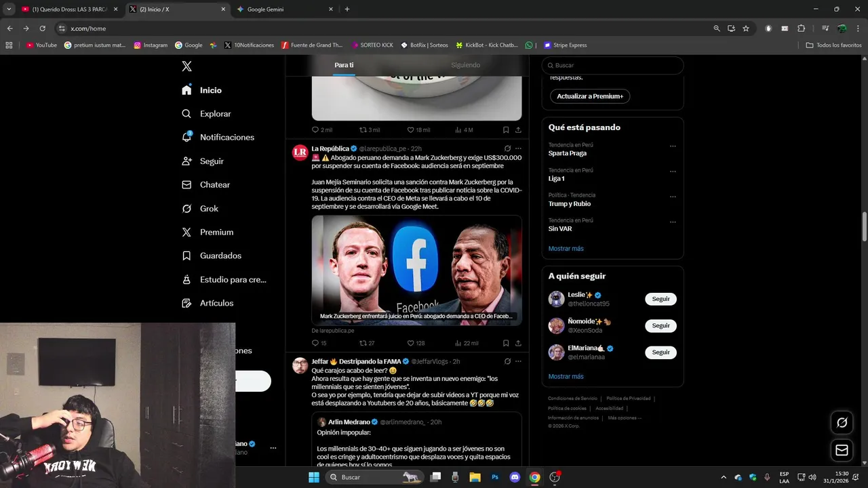The height and width of the screenshot is (488, 868).
Task: Click the Guardados bookmark icon
Action: 186,256
